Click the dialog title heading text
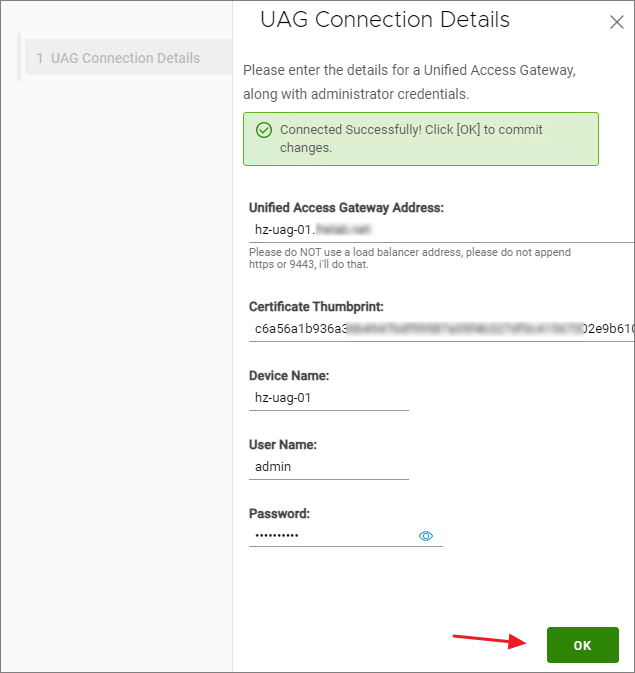 tap(385, 20)
